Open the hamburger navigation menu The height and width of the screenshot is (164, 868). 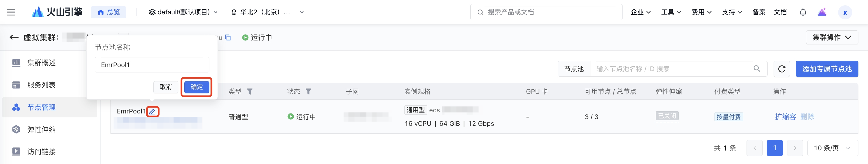(x=11, y=12)
